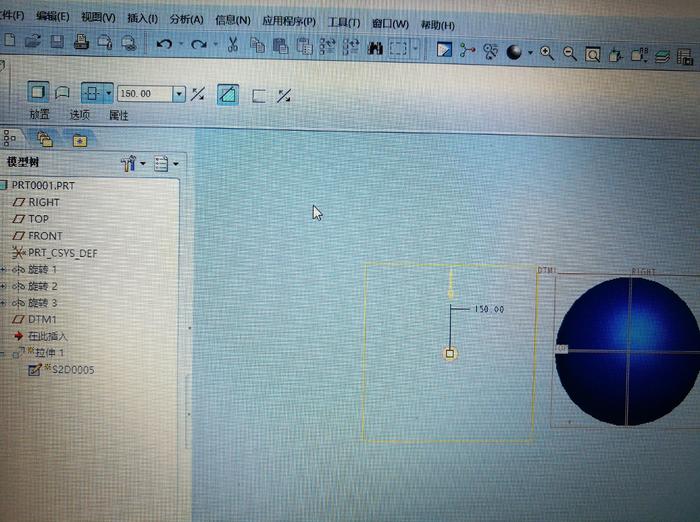
Task: Click the Repaint screen icon
Action: (444, 50)
